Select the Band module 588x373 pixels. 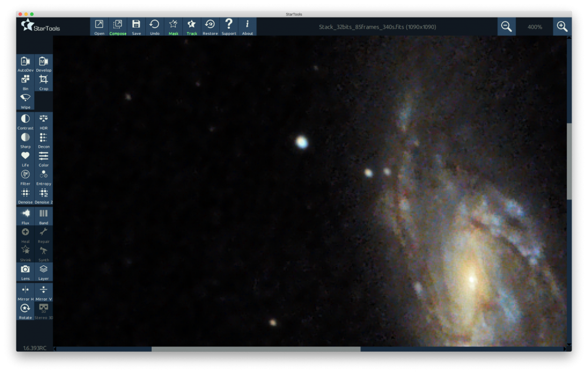44,217
